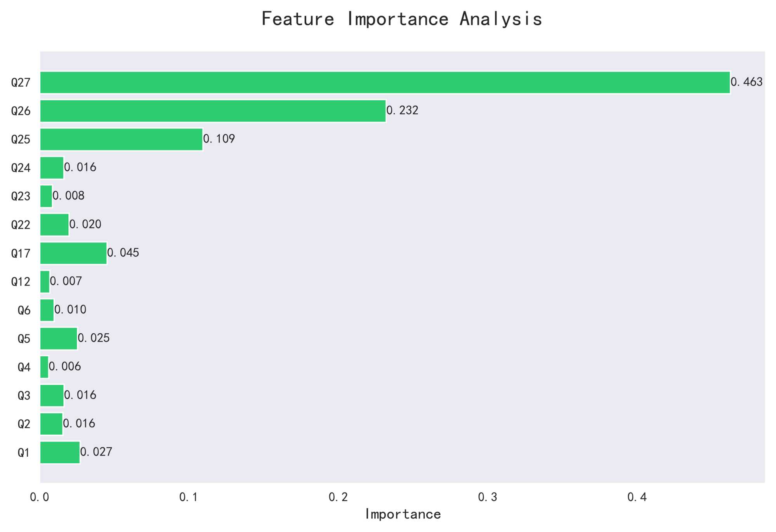Click the 0.232 value label

tap(402, 111)
